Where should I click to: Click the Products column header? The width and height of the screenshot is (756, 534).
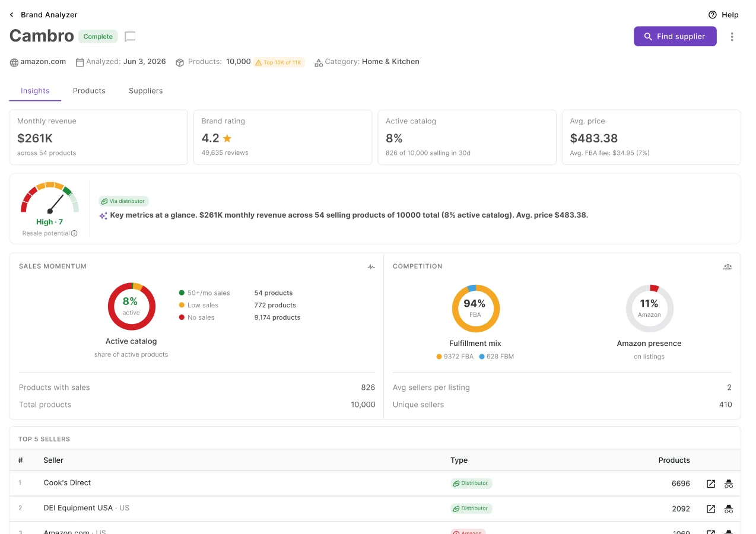tap(674, 460)
